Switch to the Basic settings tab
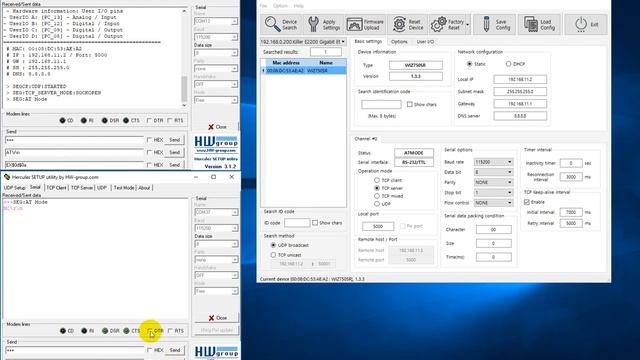Viewport: 640px width, 360px height. click(368, 42)
